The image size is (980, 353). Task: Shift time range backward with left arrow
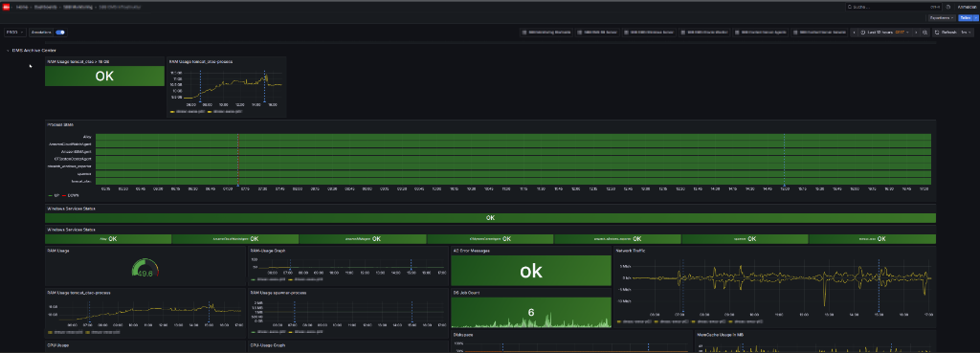[855, 32]
